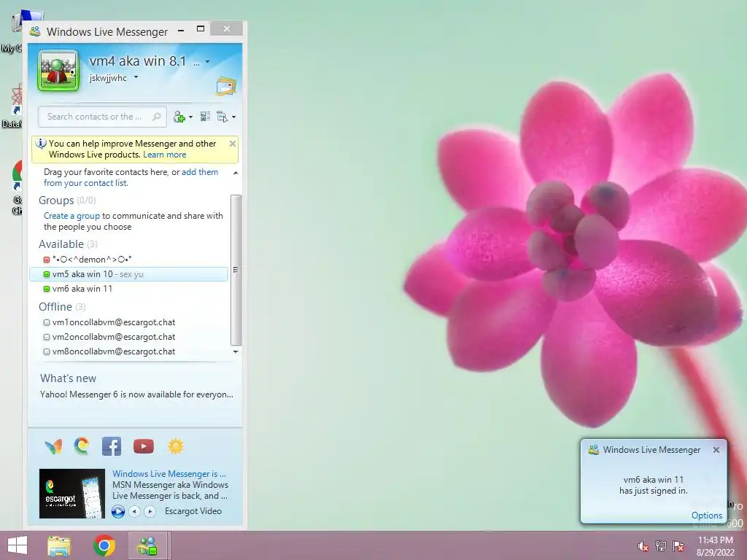
Task: Click the show menu icon
Action: pos(222,117)
